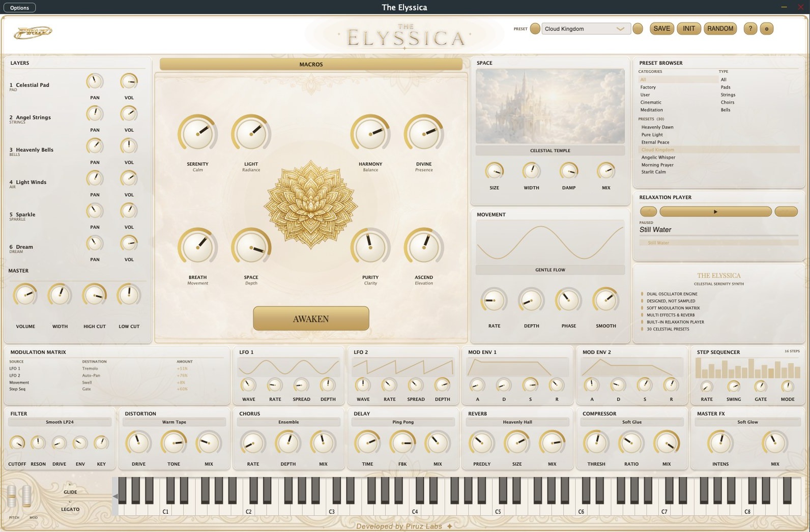Screen dimensions: 810x532
Task: Click the Space SIZE knob
Action: (494, 171)
